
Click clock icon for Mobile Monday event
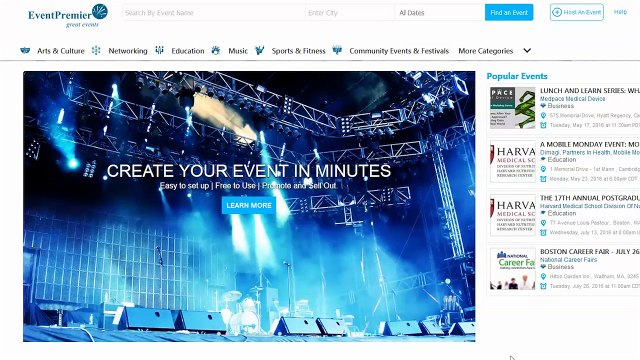click(x=543, y=179)
